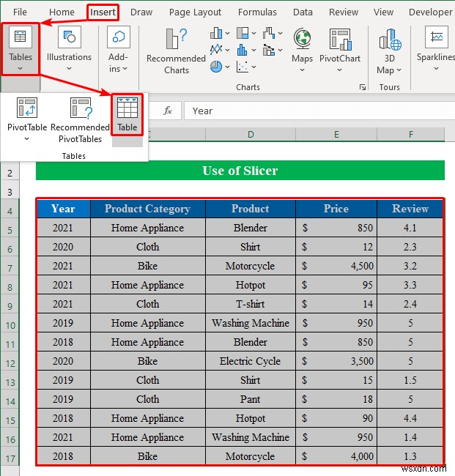Image resolution: width=455 pixels, height=476 pixels.
Task: Switch to the View tab
Action: click(383, 12)
